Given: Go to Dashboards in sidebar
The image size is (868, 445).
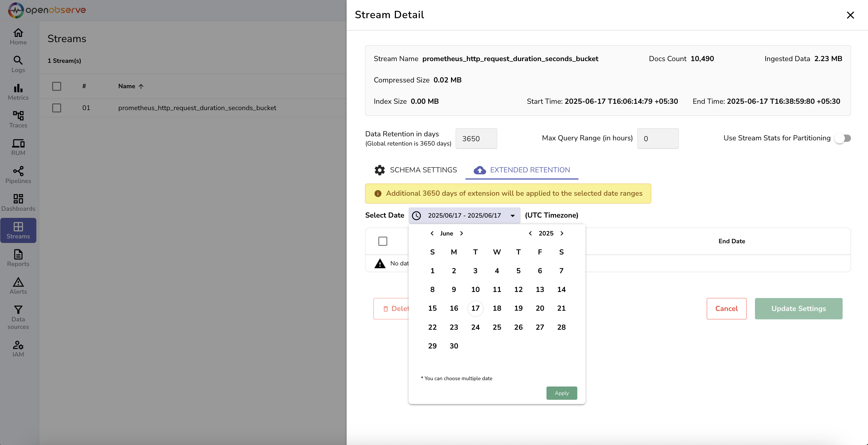Looking at the screenshot, I should 18,202.
